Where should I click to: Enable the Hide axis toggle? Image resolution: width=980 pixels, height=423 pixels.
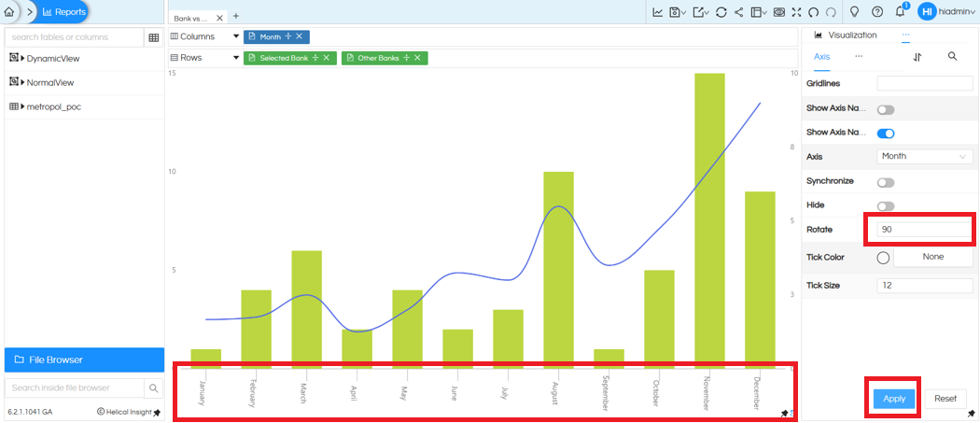[x=886, y=206]
